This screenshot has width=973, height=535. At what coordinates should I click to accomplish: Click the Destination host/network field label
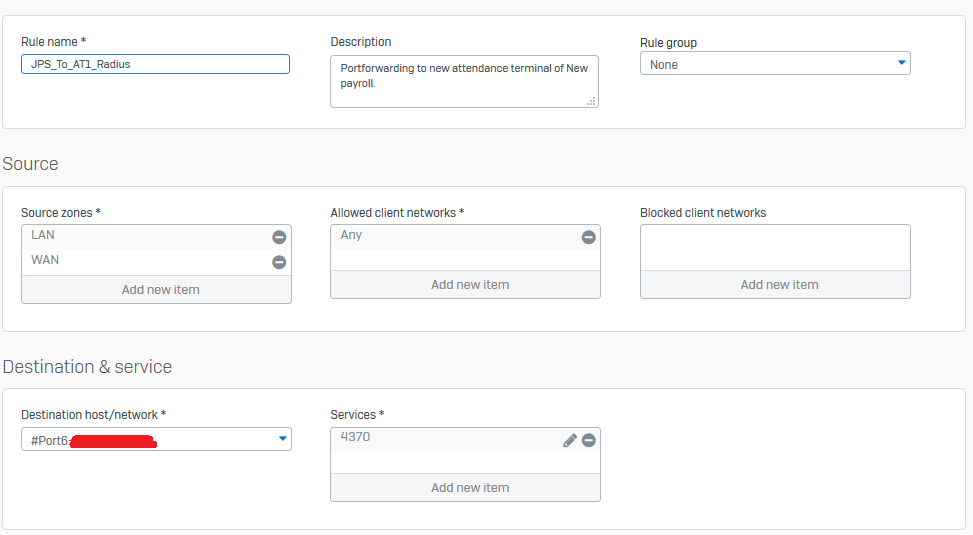[93, 414]
